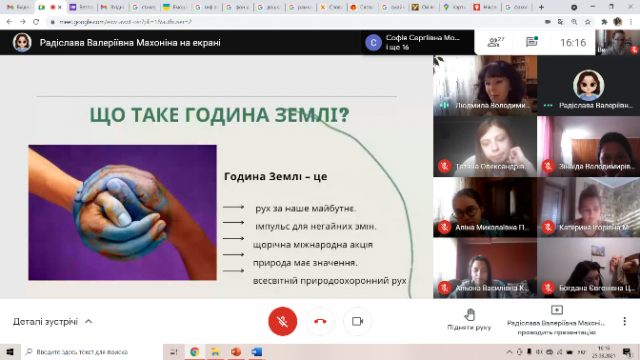The height and width of the screenshot is (360, 640).
Task: Open the meeting chat icon
Action: click(531, 42)
